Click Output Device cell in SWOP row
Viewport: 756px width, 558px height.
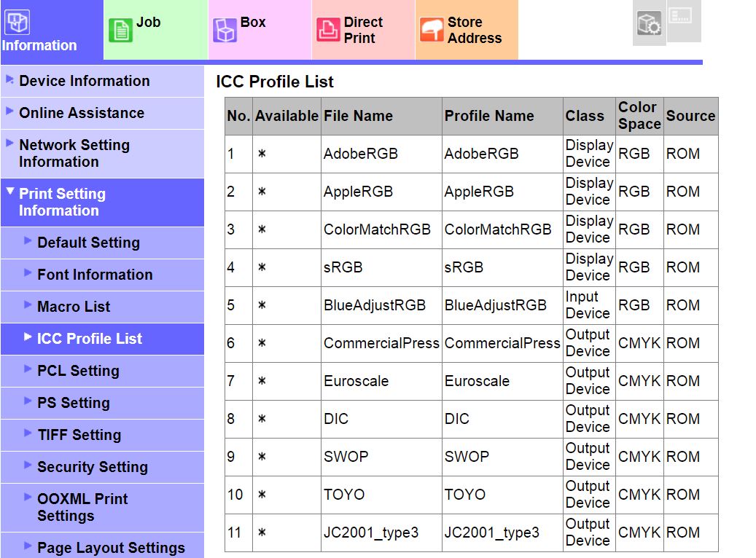589,457
